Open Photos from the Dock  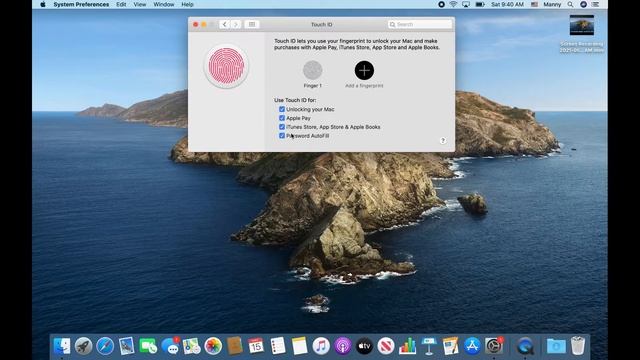coord(213,346)
